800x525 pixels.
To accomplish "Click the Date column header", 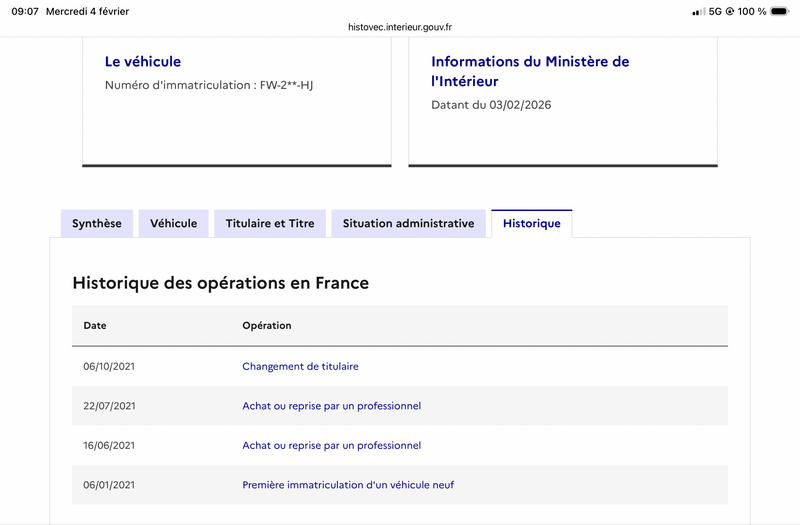I will point(95,326).
